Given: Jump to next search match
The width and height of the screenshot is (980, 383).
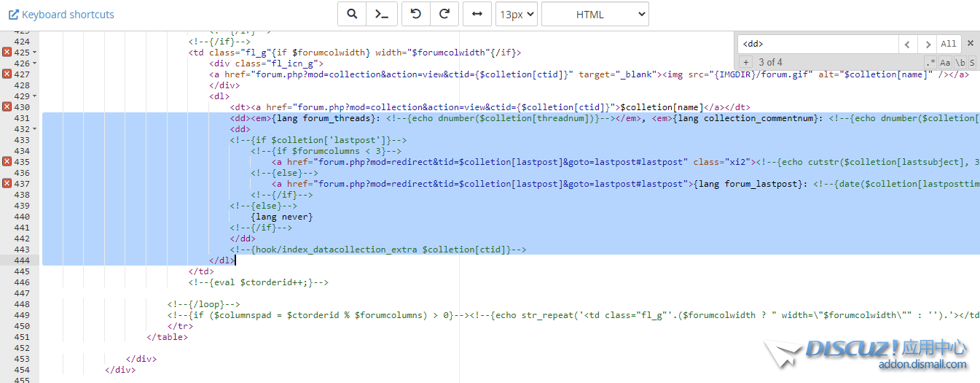Looking at the screenshot, I should tap(927, 45).
